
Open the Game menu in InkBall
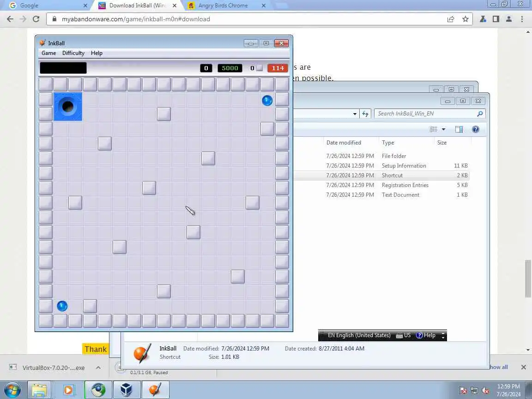(x=49, y=53)
